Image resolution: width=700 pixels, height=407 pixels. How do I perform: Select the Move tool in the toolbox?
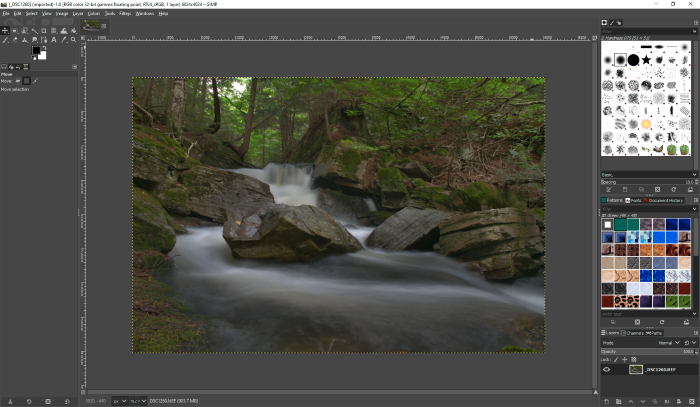[5, 31]
